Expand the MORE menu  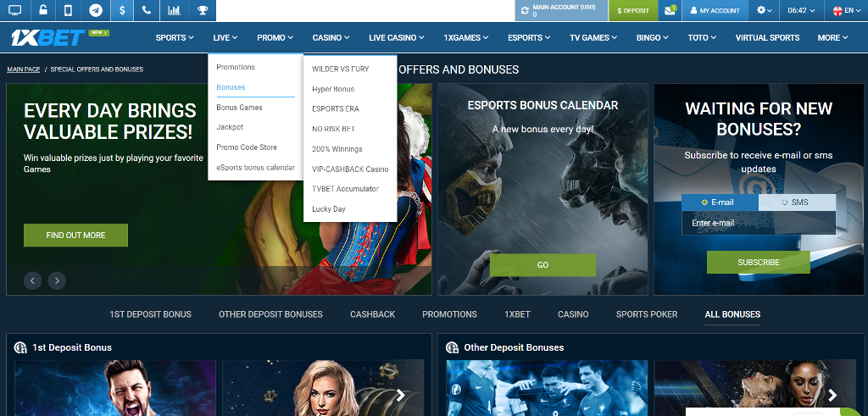[833, 37]
